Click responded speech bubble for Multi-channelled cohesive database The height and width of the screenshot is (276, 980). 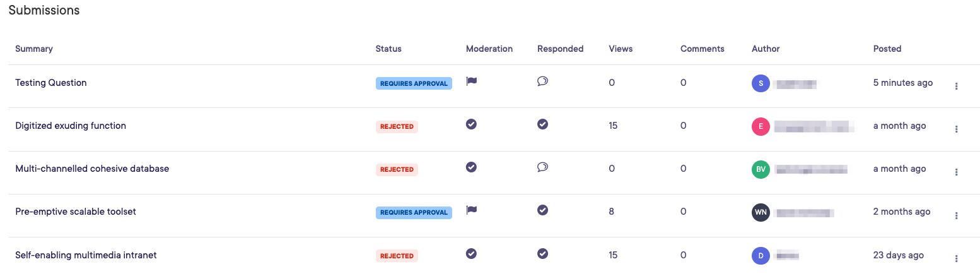542,167
